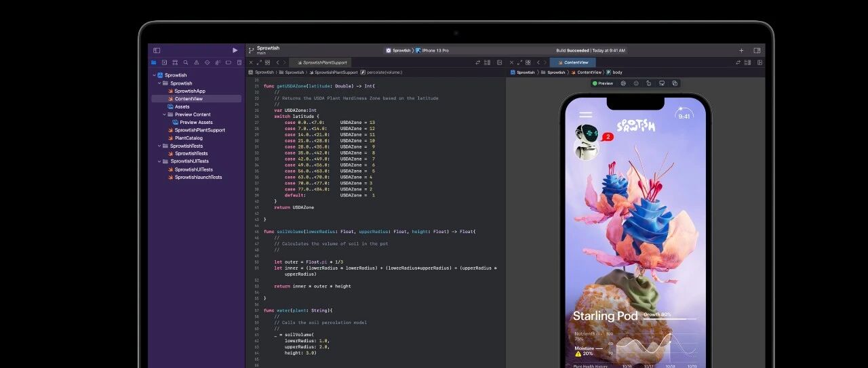
Task: Duplicate the preview with last toolbar icon
Action: pos(675,83)
